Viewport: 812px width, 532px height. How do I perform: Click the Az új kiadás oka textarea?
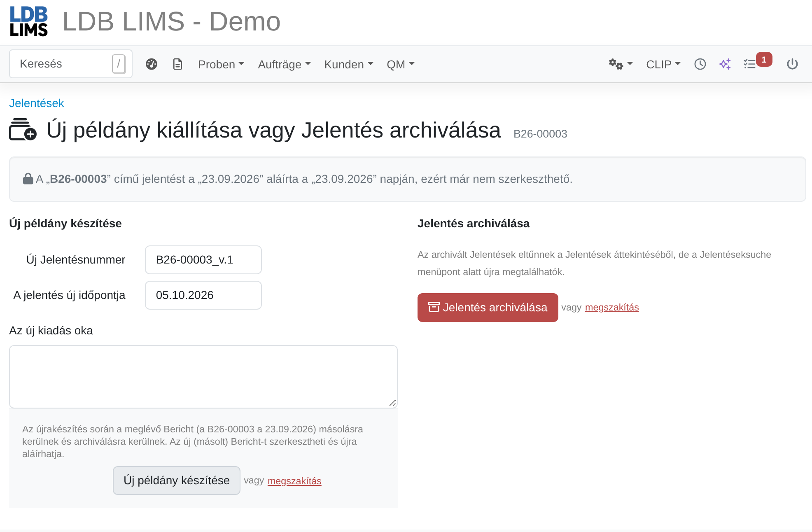[x=203, y=377]
